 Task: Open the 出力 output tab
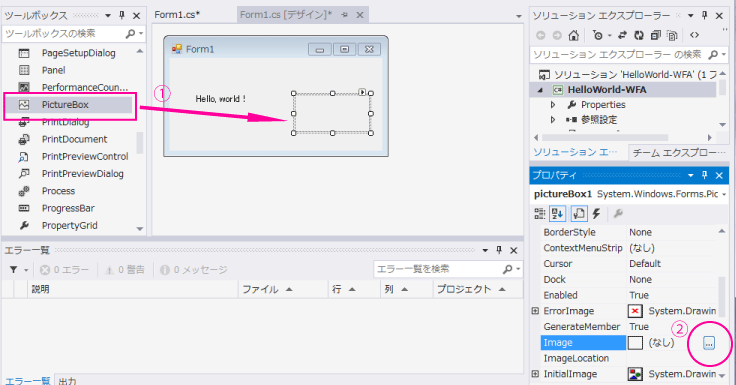point(68,380)
